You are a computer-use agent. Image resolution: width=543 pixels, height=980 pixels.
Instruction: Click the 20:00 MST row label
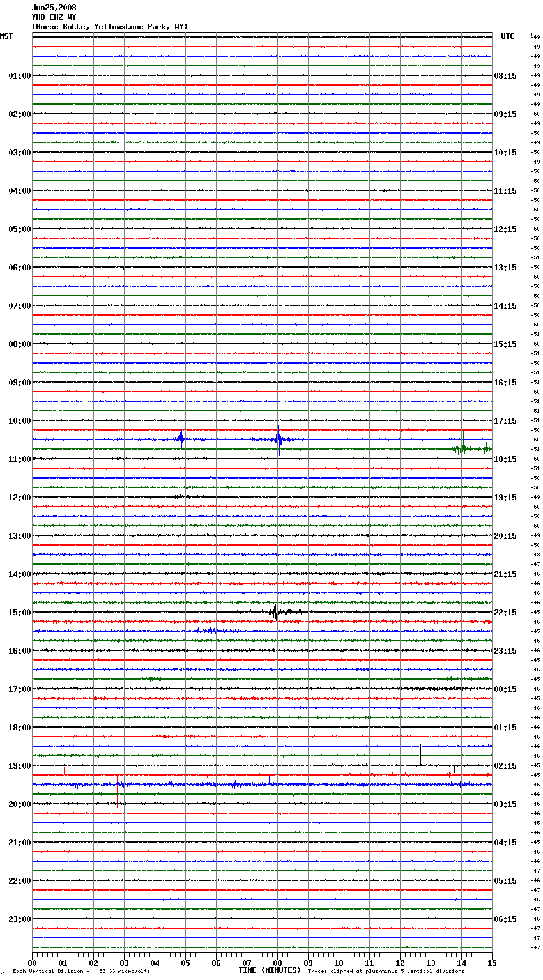pyautogui.click(x=20, y=804)
